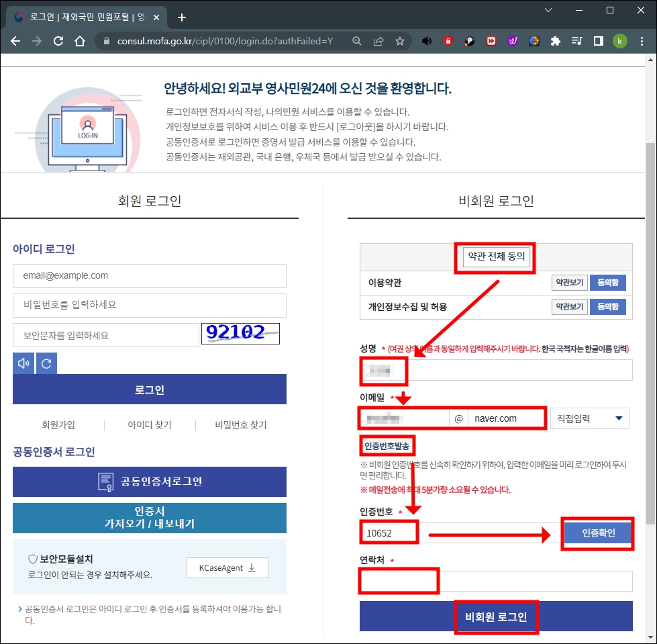
Task: Download KCaseAgent security module
Action: pos(226,567)
